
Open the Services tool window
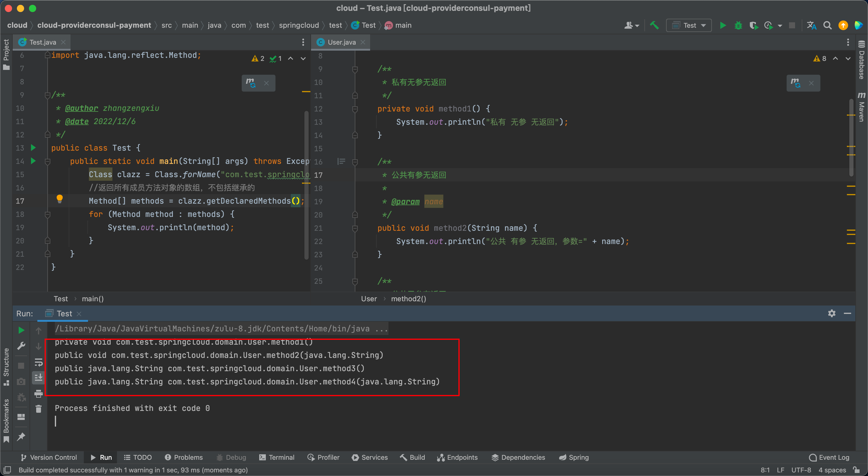click(x=370, y=457)
